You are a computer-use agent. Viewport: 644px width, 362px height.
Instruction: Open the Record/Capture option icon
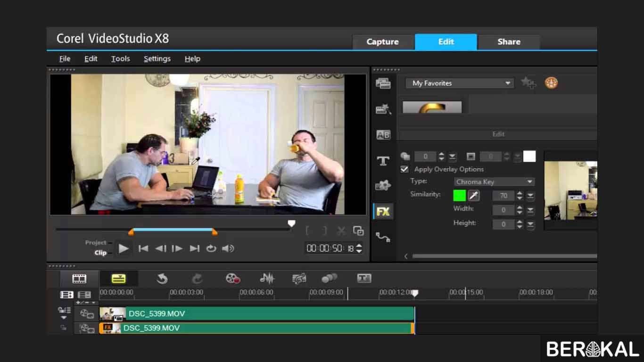[233, 279]
